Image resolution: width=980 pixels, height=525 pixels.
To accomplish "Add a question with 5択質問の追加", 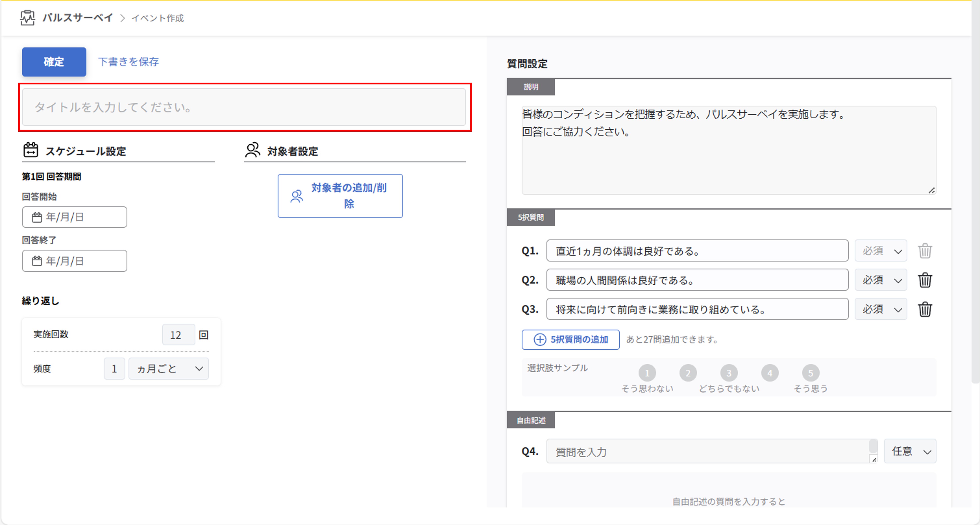I will click(x=570, y=340).
